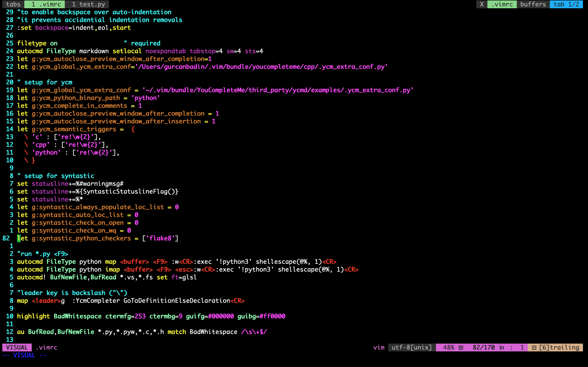Click the utf-8[unix] encoding segment
The width and height of the screenshot is (588, 367).
coord(412,348)
